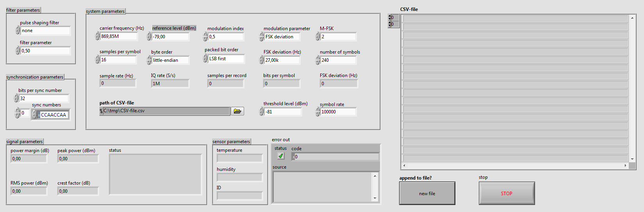
Task: Click the path of CSV-file field
Action: tap(164, 111)
